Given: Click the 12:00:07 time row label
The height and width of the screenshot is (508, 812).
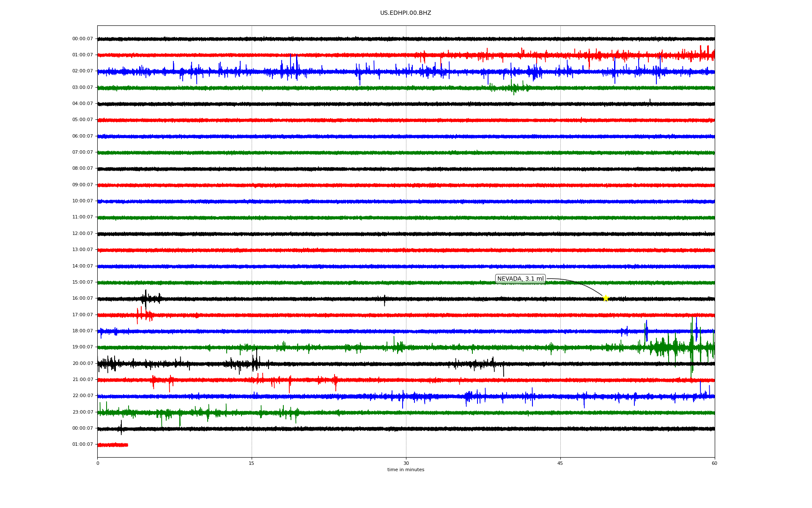Looking at the screenshot, I should [x=82, y=234].
